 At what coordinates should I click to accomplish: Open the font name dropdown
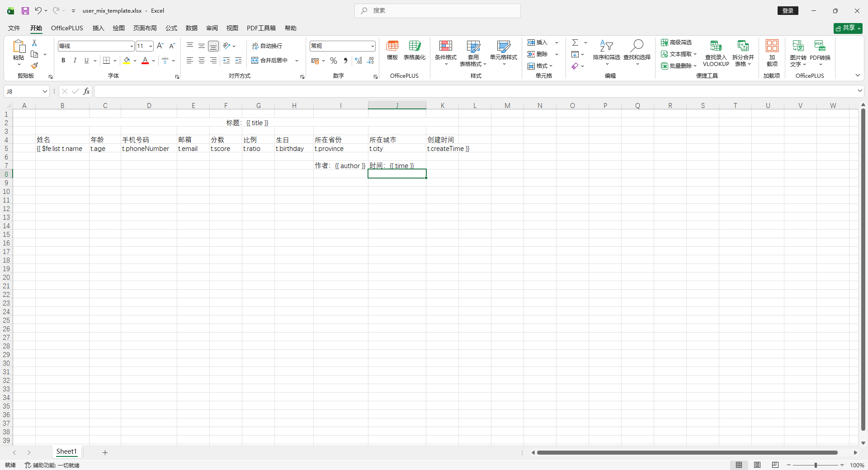132,46
